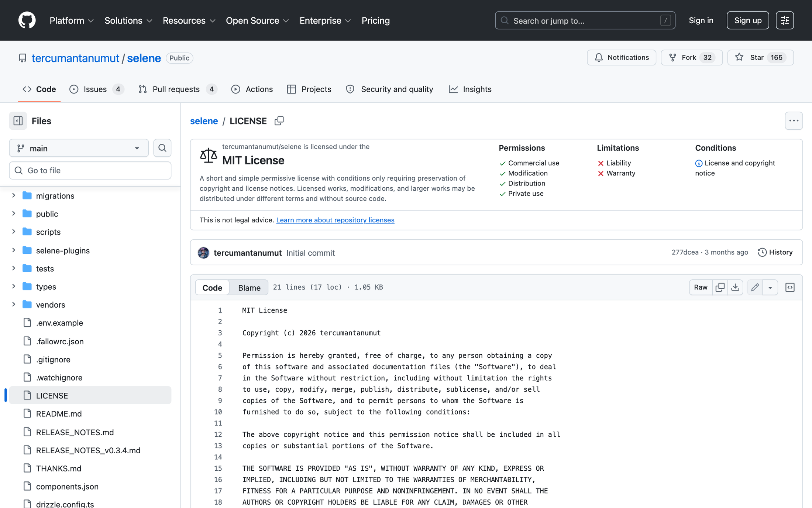Expand the tests folder
Image resolution: width=812 pixels, height=508 pixels.
[x=14, y=268]
